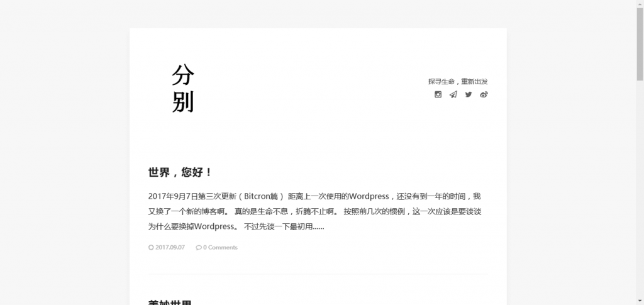Open the Weibo social icon
The image size is (644, 305).
click(x=484, y=95)
